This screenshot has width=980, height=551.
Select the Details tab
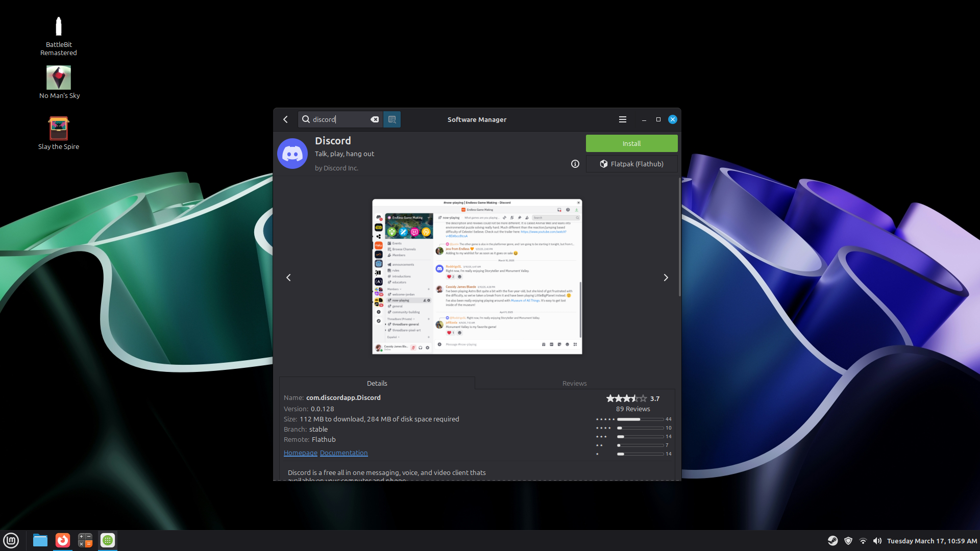pyautogui.click(x=377, y=383)
